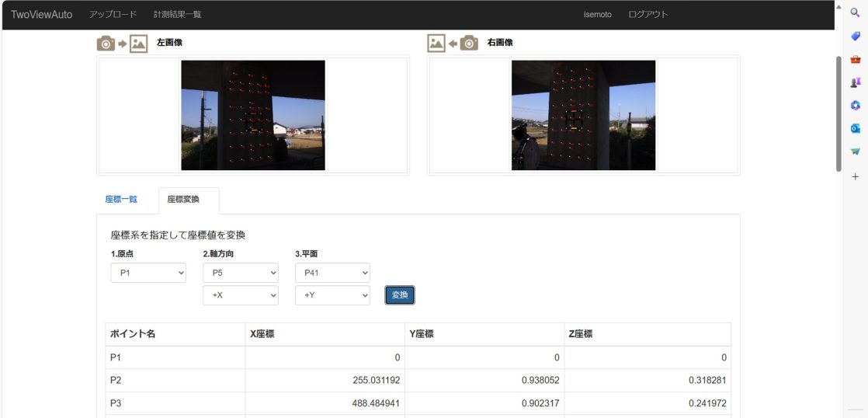
Task: Click the page vertical scrollbar thumb
Action: pos(838,113)
